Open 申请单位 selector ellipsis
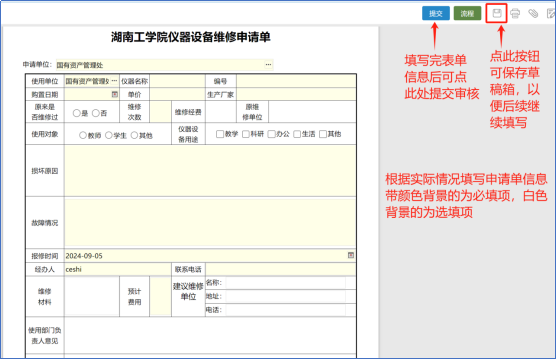Image resolution: width=556 pixels, height=360 pixels. tap(268, 65)
